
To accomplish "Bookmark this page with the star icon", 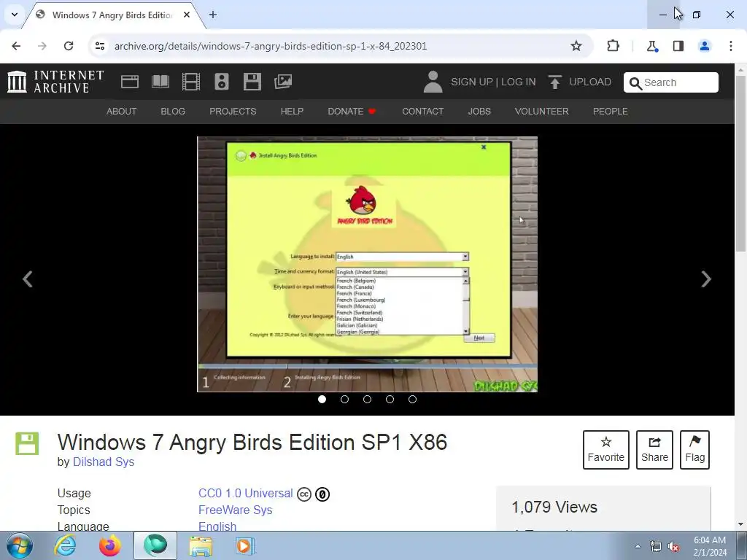I will 576,46.
